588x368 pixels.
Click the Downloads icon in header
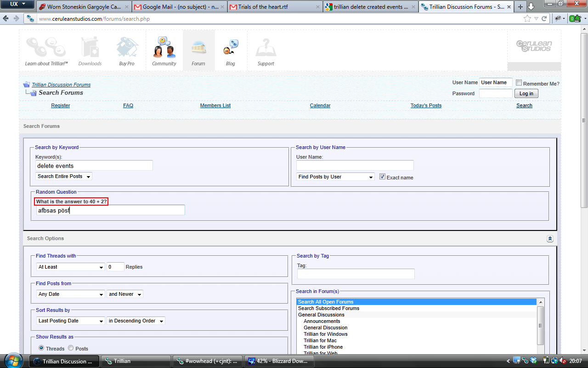point(90,48)
